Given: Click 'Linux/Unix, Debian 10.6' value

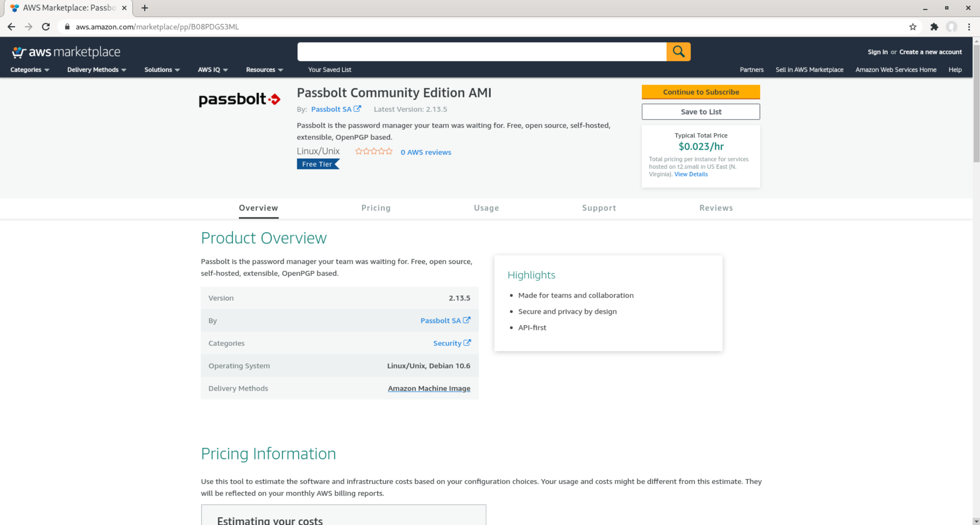Looking at the screenshot, I should (429, 366).
